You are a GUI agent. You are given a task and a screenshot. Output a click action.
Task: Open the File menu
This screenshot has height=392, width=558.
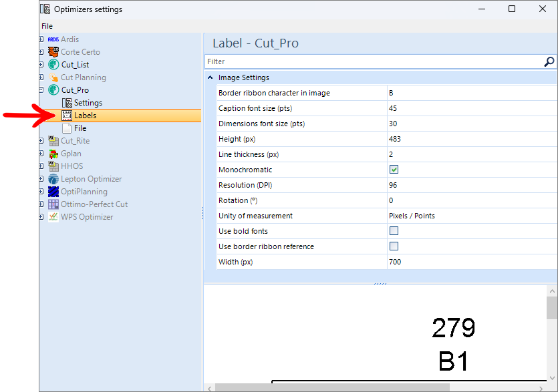(x=47, y=26)
